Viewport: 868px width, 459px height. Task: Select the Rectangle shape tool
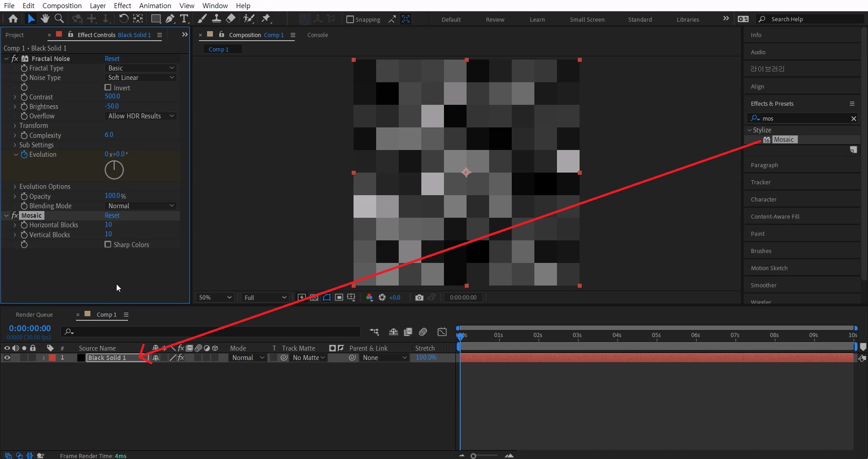point(156,19)
